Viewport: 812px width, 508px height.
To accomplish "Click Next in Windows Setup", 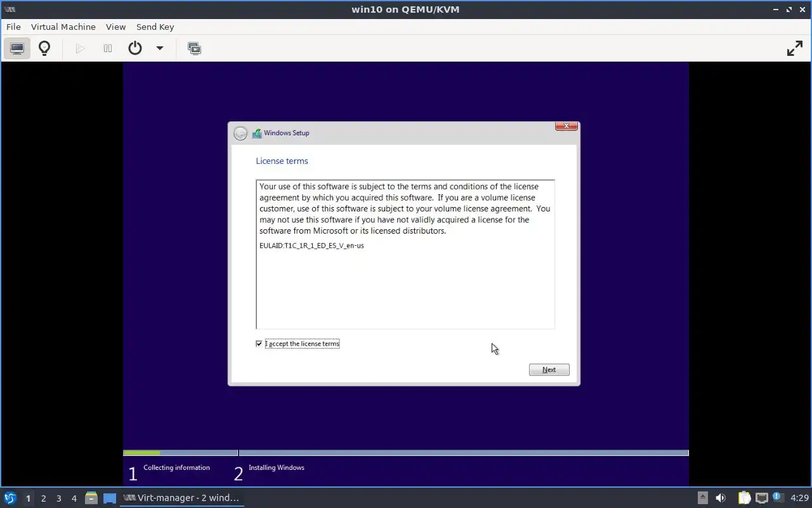I will point(549,370).
